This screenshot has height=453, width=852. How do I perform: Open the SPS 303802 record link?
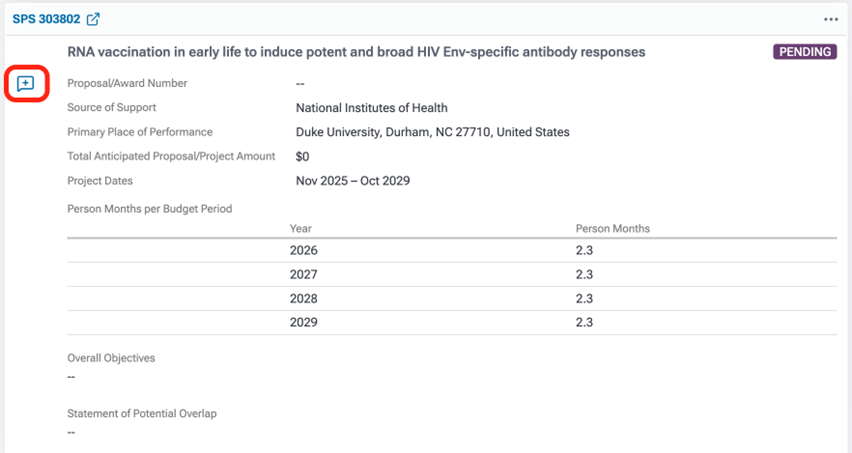46,19
